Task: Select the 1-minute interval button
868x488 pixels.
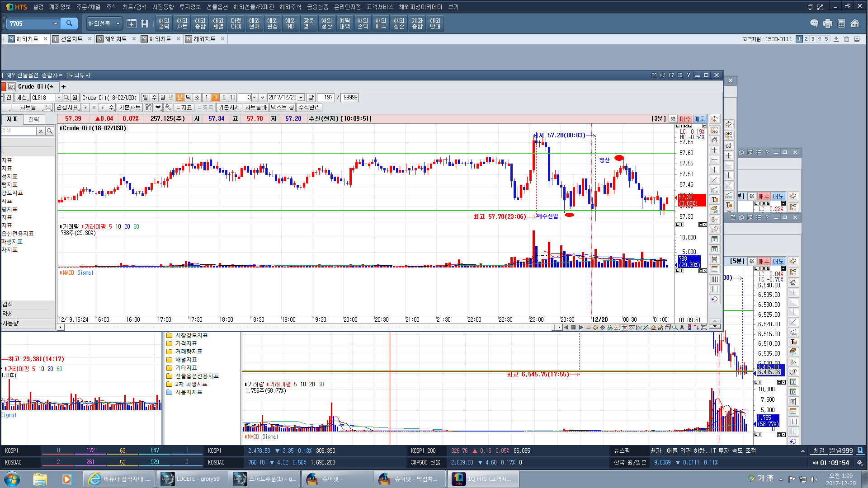Action: pos(207,98)
